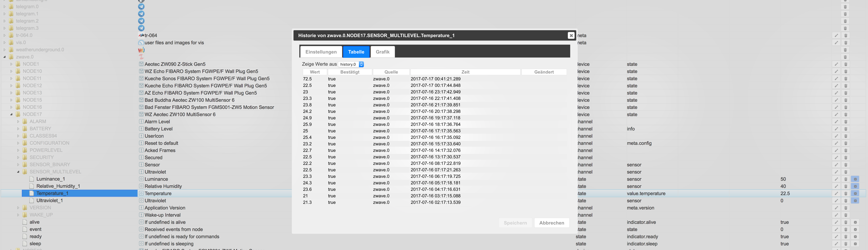868x250 pixels.
Task: Collapse the NODE17 tree node
Action: coord(11,114)
